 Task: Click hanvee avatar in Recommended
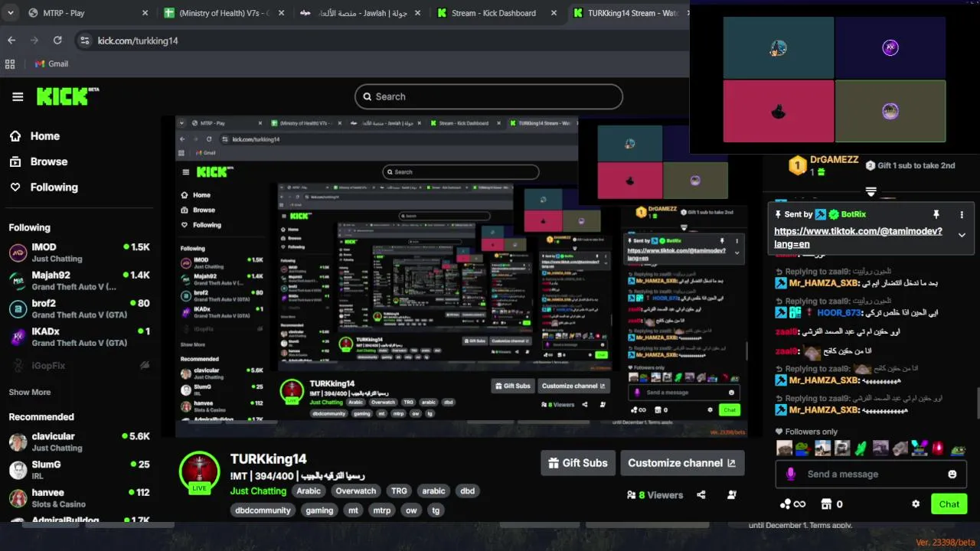click(18, 498)
